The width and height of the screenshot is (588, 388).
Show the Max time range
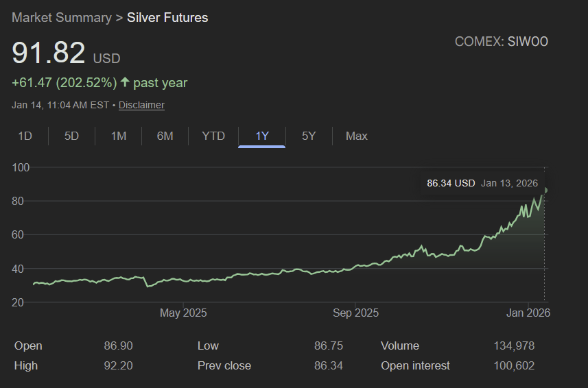coord(356,136)
